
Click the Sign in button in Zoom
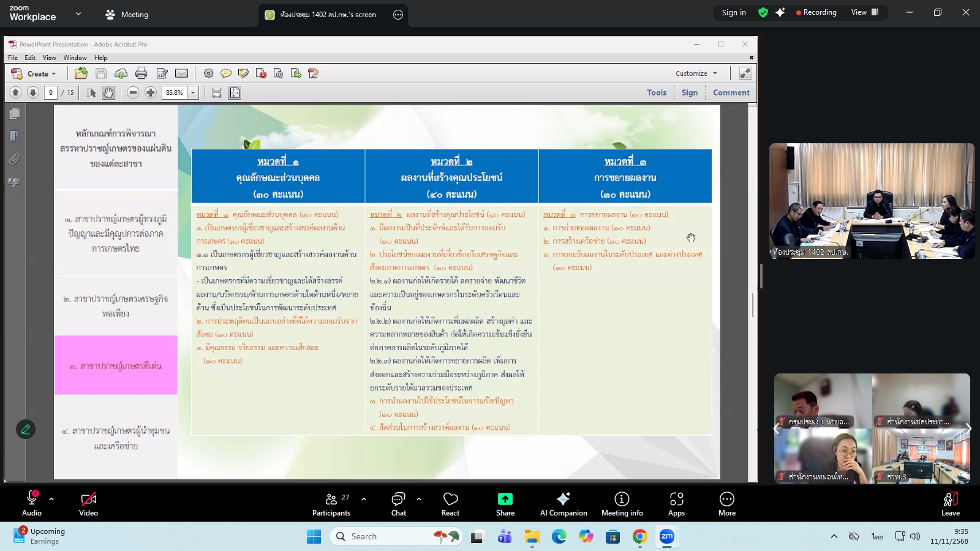pos(734,12)
